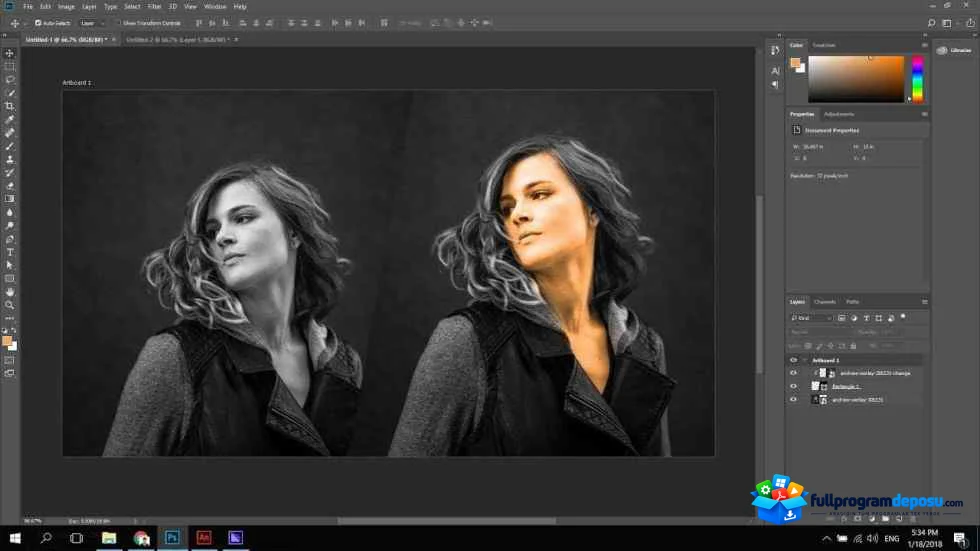This screenshot has height=551, width=980.
Task: Switch to the Paths tab
Action: tap(852, 302)
